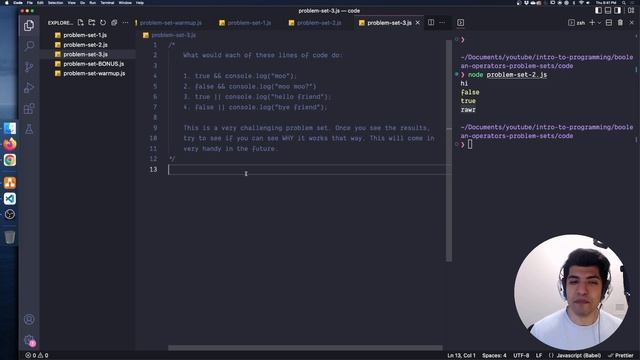Image resolution: width=640 pixels, height=360 pixels.
Task: Click code line 7 with "bye friend"
Action: 255,107
